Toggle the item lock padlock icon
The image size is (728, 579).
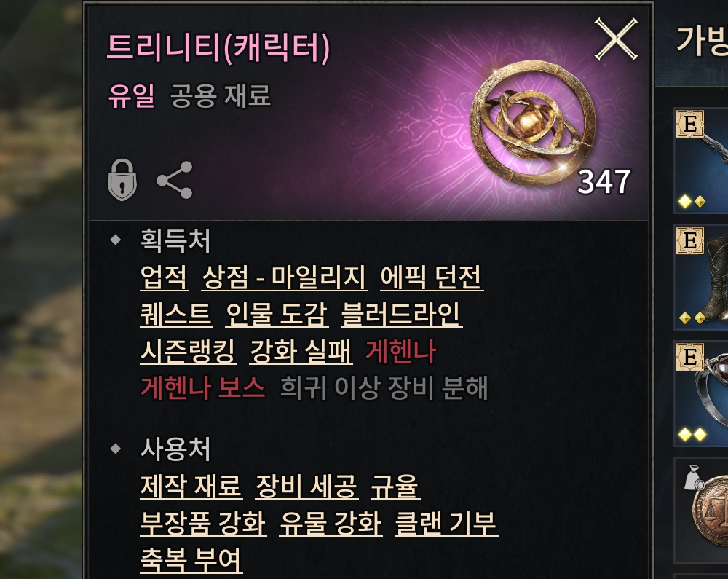122,180
